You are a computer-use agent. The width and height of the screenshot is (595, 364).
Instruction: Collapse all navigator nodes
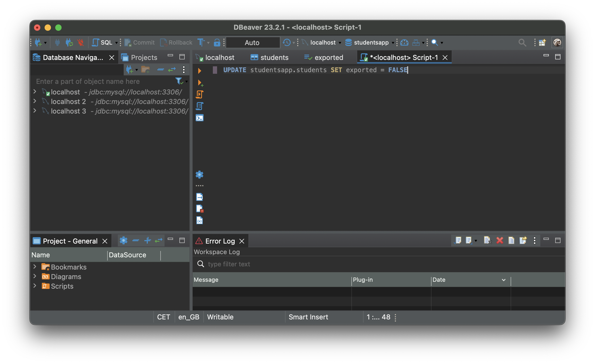click(x=160, y=70)
